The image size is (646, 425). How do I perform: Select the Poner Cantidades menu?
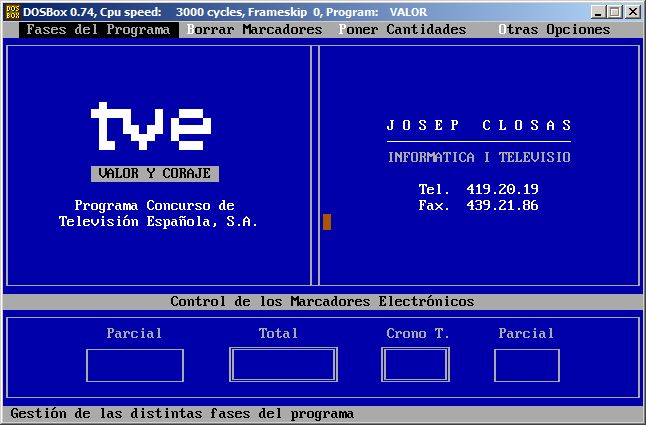point(403,30)
